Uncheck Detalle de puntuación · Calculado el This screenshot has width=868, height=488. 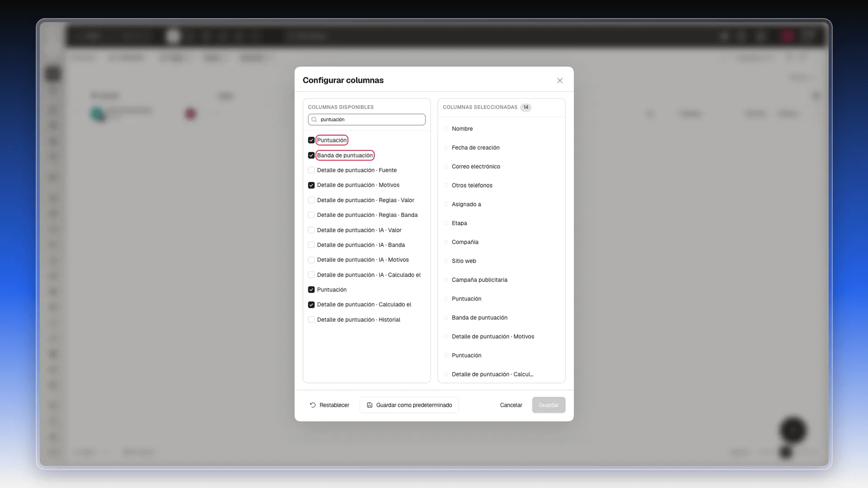click(311, 305)
